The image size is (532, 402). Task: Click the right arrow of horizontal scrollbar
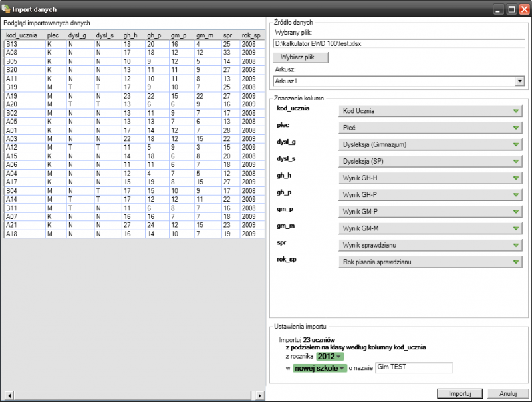pos(259,395)
